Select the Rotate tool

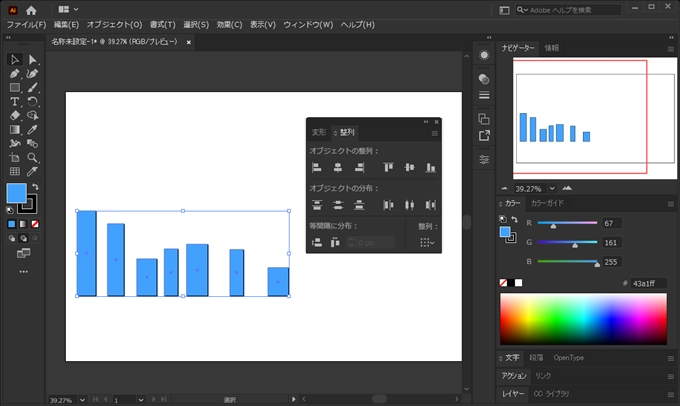[x=33, y=102]
